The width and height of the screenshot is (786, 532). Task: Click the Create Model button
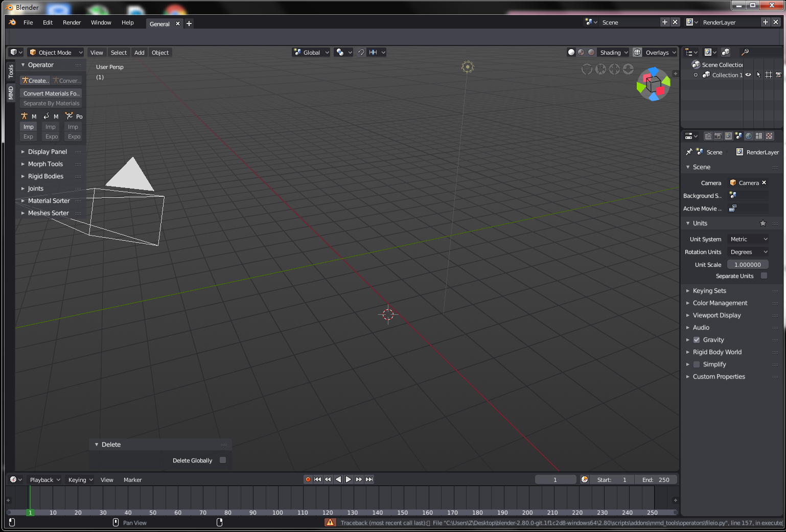pos(35,80)
